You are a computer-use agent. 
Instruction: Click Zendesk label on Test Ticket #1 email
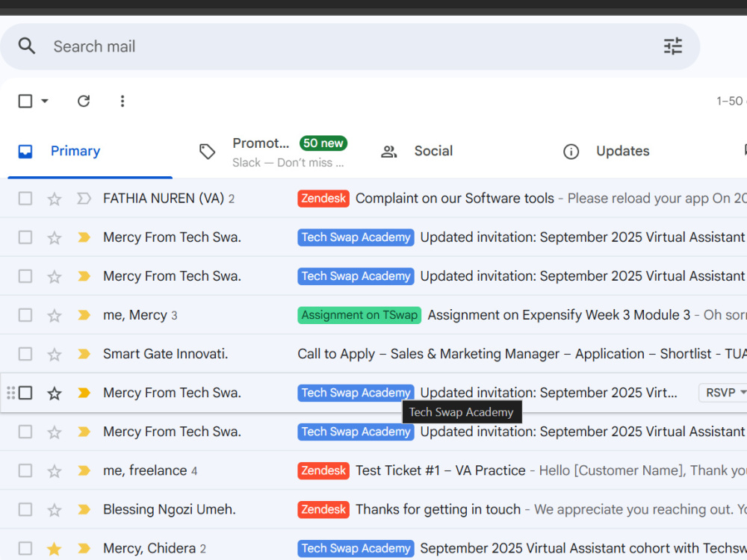[x=323, y=470]
